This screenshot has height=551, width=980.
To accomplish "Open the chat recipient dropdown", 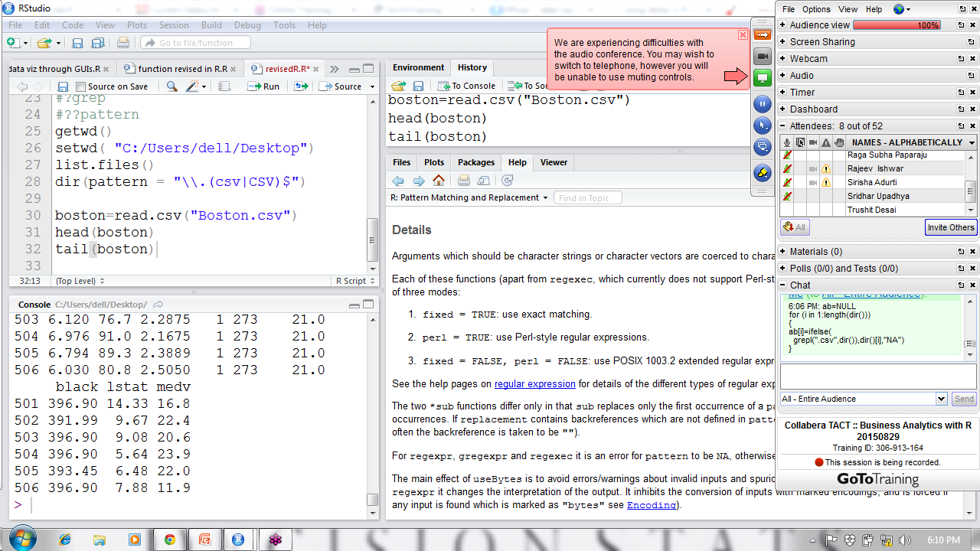I will [942, 399].
